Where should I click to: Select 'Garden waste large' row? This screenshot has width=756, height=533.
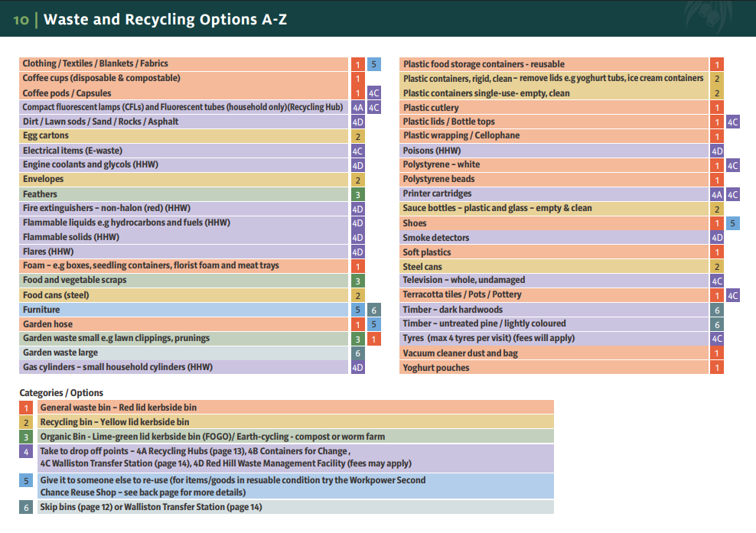pos(184,353)
